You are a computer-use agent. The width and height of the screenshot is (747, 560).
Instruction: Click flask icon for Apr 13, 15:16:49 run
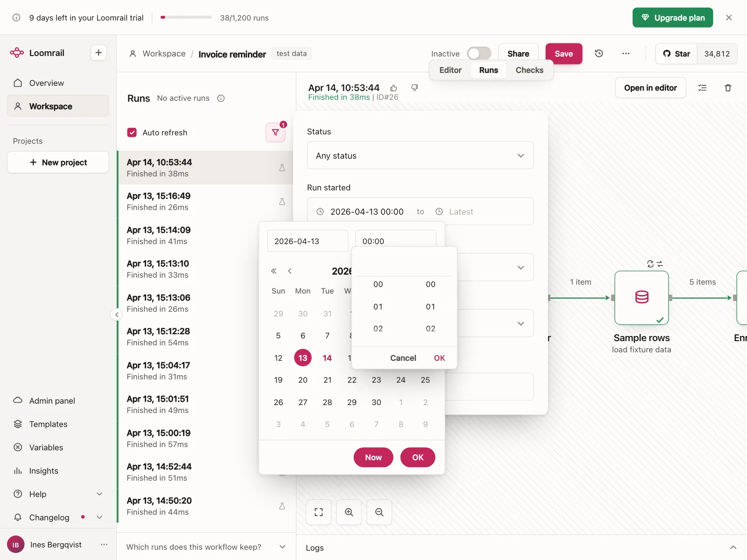point(282,202)
